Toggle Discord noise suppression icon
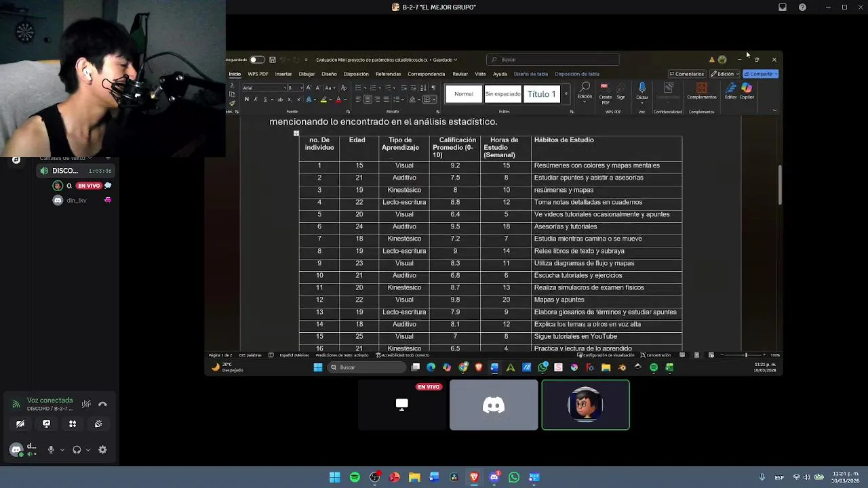868x488 pixels. pos(86,404)
